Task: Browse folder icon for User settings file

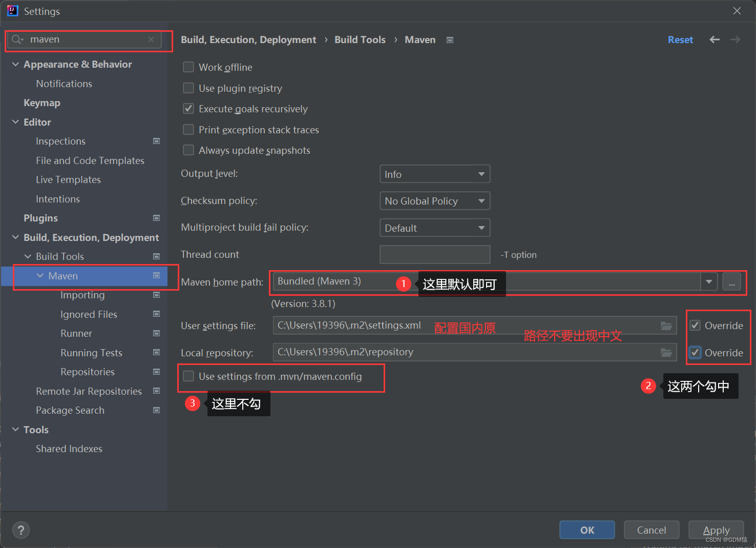Action: 666,326
